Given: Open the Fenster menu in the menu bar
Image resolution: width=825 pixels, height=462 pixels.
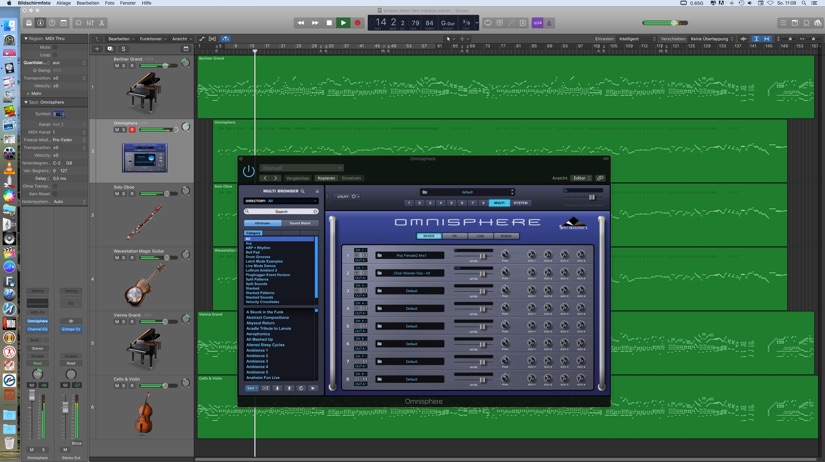Looking at the screenshot, I should [128, 3].
